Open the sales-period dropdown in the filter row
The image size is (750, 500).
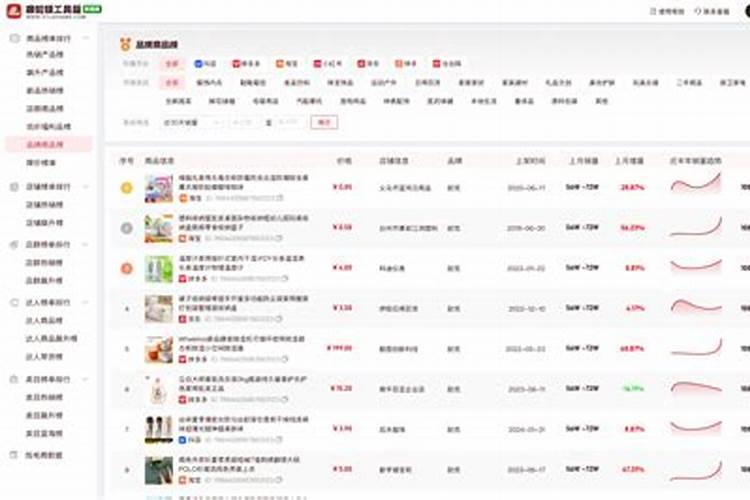(192, 122)
